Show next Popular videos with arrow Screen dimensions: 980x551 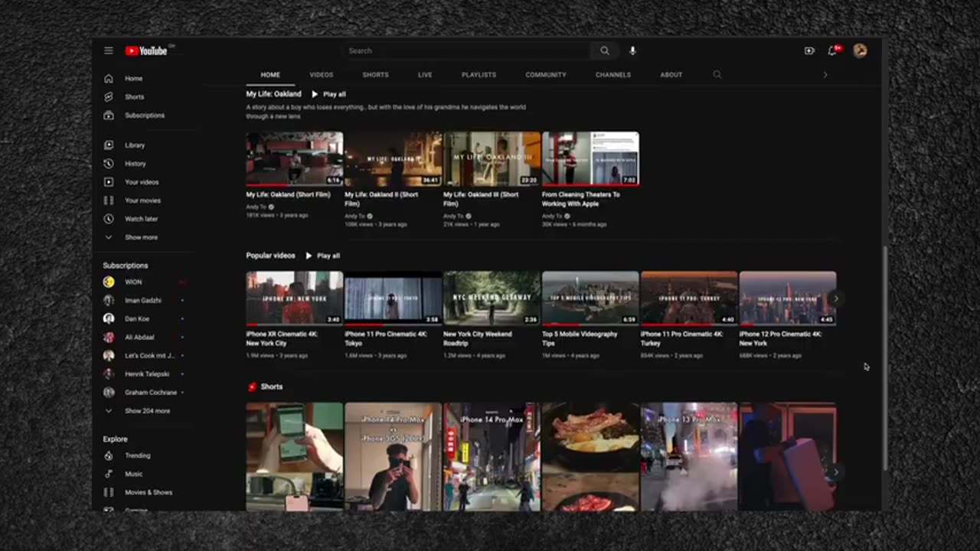click(836, 298)
